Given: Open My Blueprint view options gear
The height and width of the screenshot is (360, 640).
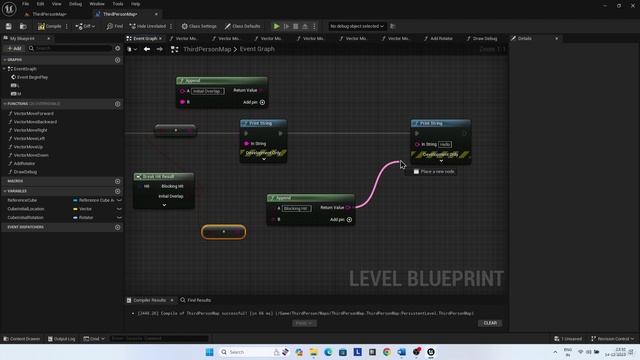Looking at the screenshot, I should pos(118,48).
